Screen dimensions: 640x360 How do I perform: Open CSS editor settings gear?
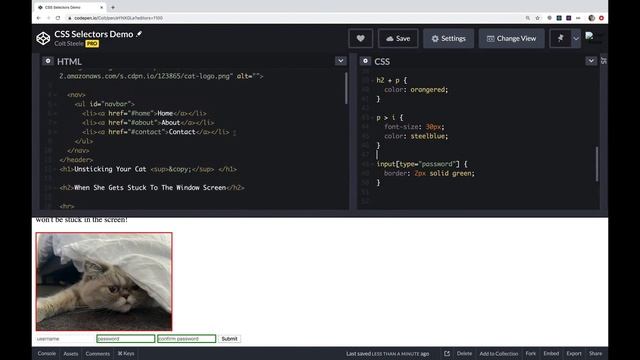click(365, 61)
